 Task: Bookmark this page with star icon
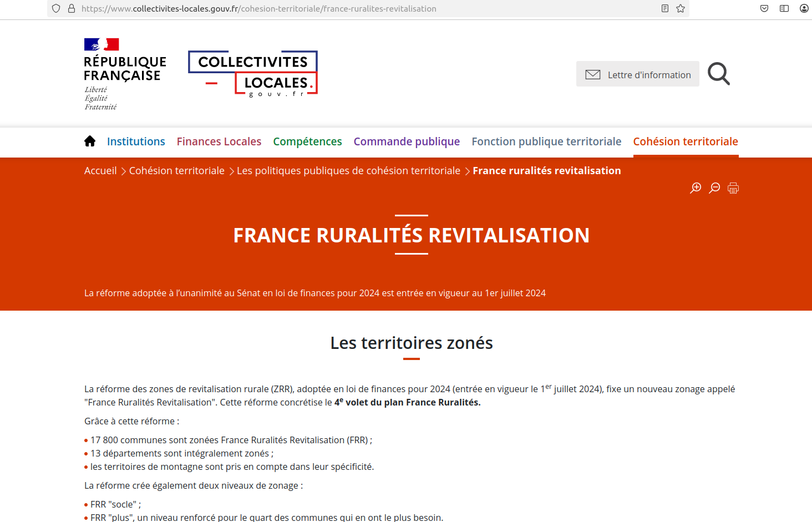[681, 8]
